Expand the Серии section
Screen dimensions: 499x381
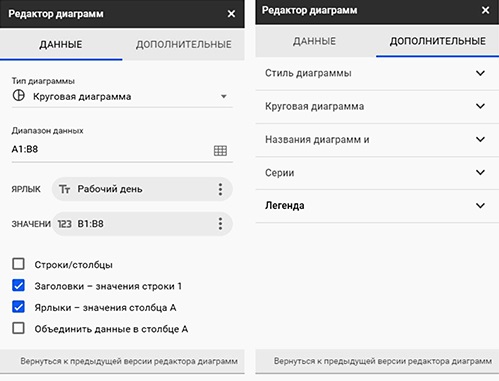coord(377,173)
